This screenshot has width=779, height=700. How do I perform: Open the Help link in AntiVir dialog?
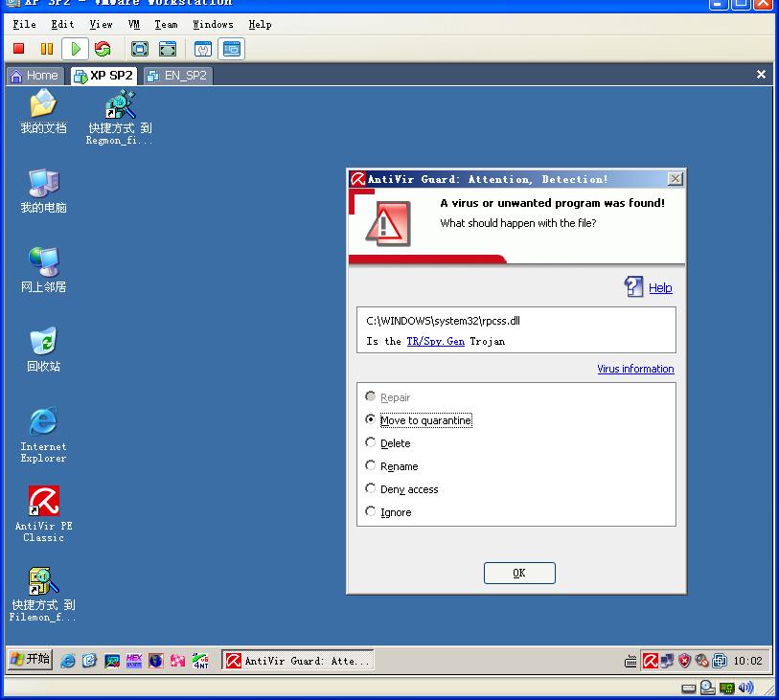pos(660,288)
